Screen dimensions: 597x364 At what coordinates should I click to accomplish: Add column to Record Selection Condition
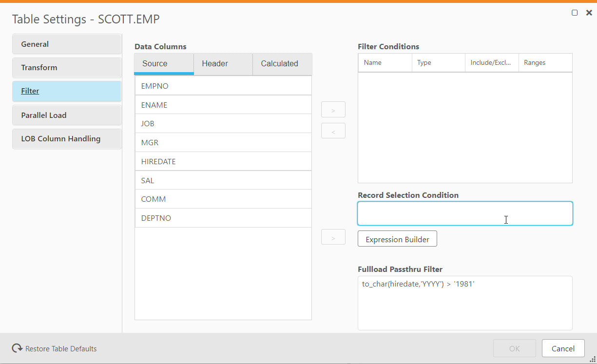pyautogui.click(x=333, y=237)
